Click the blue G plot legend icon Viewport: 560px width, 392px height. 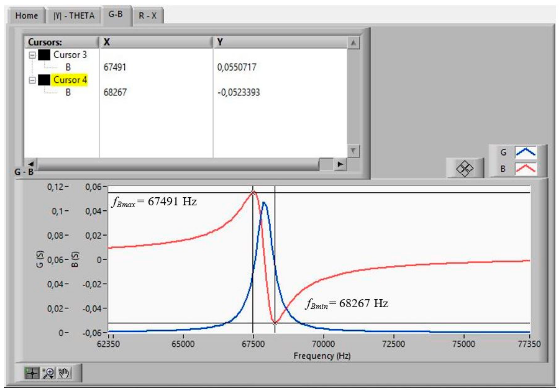pos(526,152)
